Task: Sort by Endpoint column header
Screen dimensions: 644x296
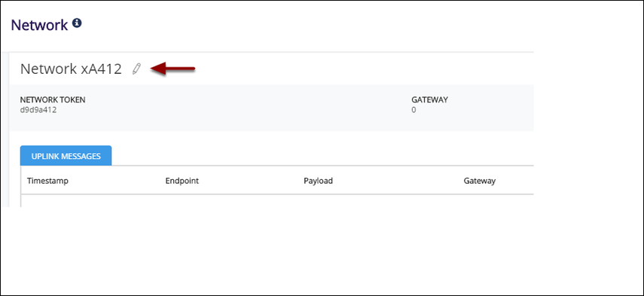Action: pyautogui.click(x=182, y=181)
